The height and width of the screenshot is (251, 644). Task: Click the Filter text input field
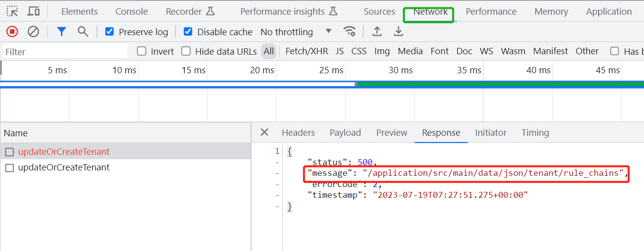click(65, 52)
